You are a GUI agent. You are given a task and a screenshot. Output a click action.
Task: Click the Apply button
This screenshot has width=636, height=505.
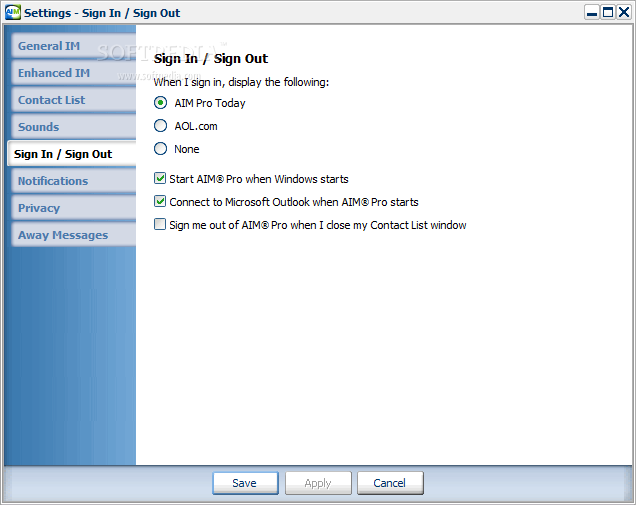pyautogui.click(x=318, y=483)
